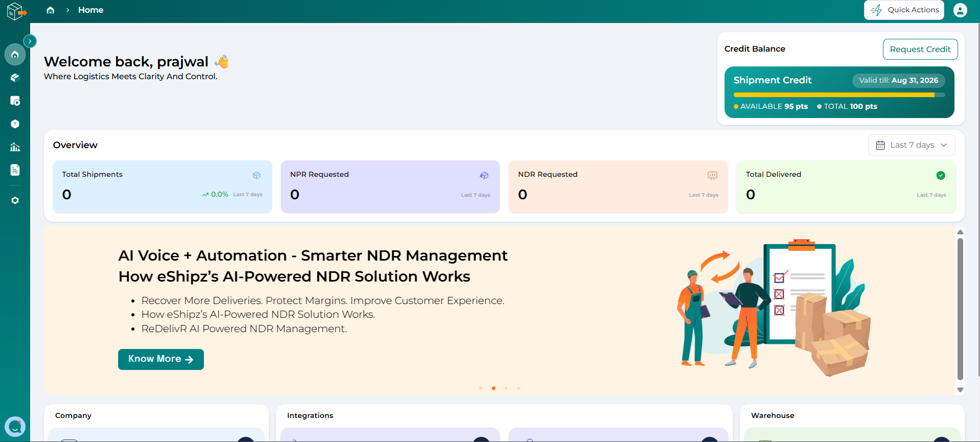Viewport: 980px width, 442px height.
Task: Click the 'AI Voice + Automation' banner headline
Action: (313, 255)
